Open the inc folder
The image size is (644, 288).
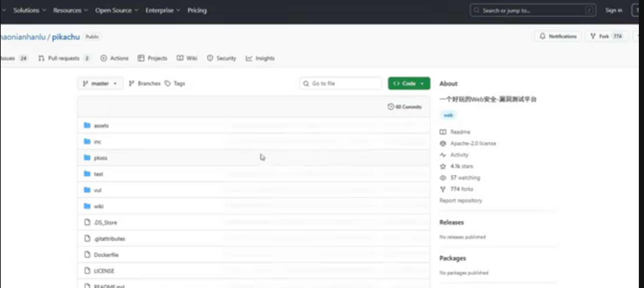tap(98, 142)
